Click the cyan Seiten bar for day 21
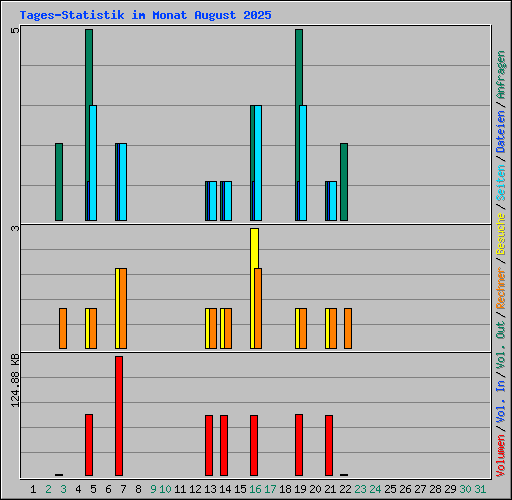512x500 pixels. click(x=333, y=201)
